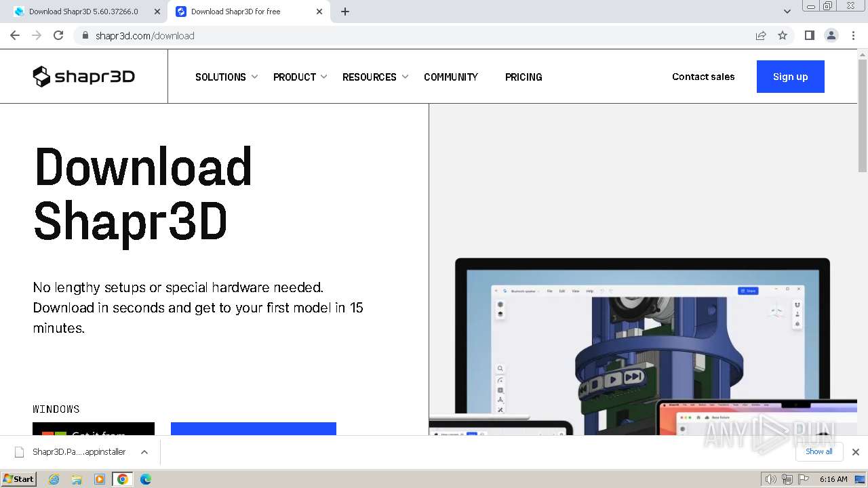868x488 pixels.
Task: Open File Explorer from taskbar
Action: 77,479
